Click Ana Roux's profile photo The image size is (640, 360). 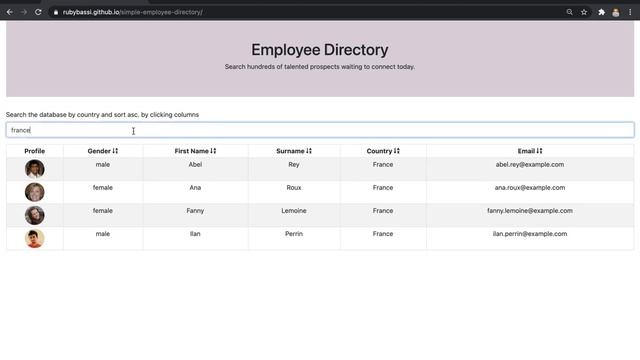35,192
